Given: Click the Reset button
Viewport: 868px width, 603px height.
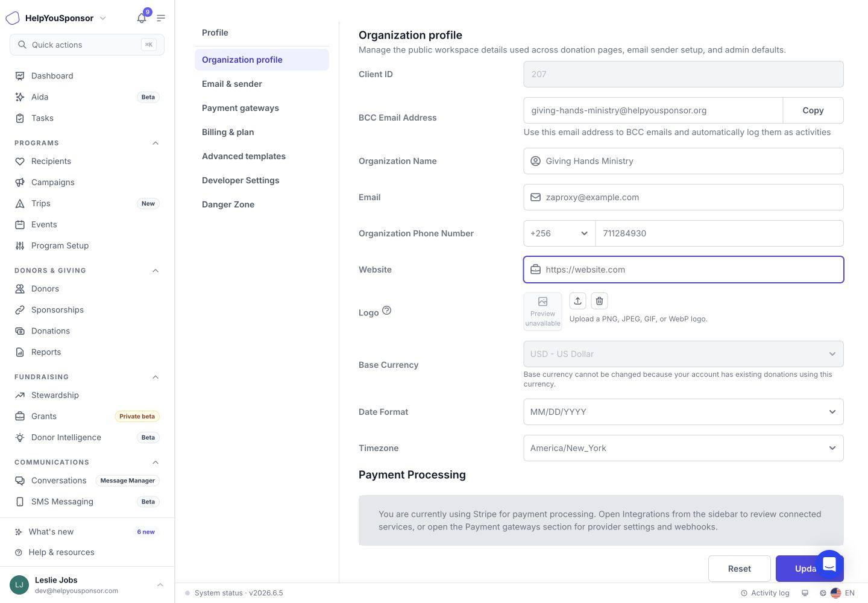Looking at the screenshot, I should click(740, 569).
